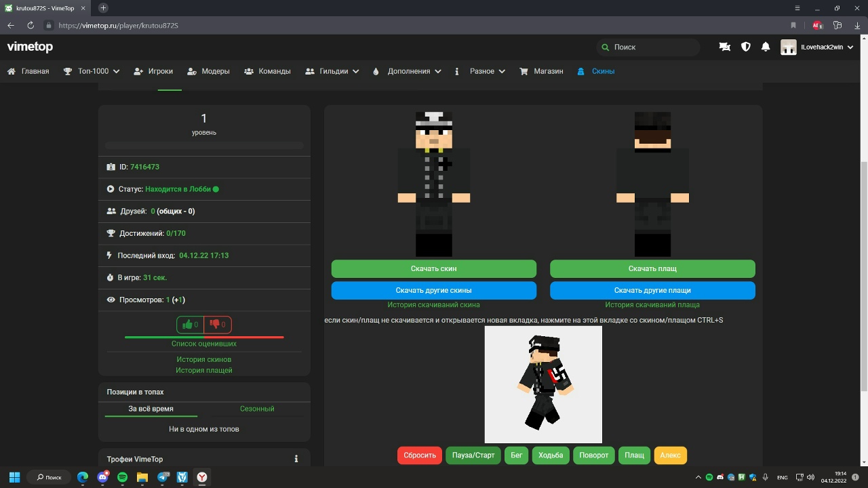Screen dimensions: 868x488
Task: Expand the Гильдии dropdown menu
Action: click(332, 71)
